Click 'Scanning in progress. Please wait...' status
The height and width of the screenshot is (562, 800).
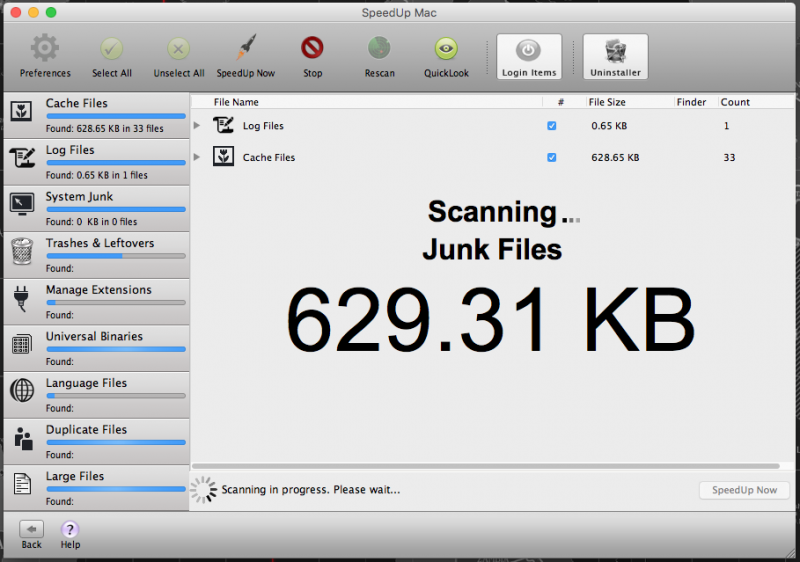click(311, 490)
